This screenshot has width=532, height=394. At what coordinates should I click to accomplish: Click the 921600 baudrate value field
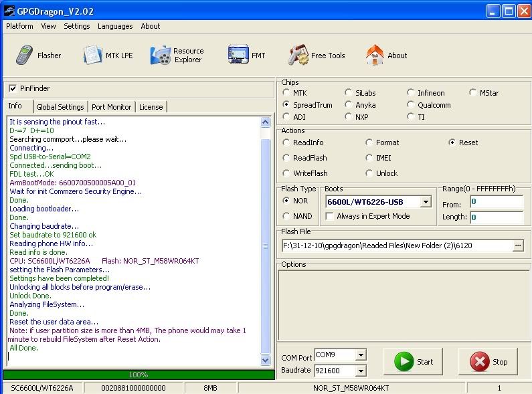(x=335, y=371)
